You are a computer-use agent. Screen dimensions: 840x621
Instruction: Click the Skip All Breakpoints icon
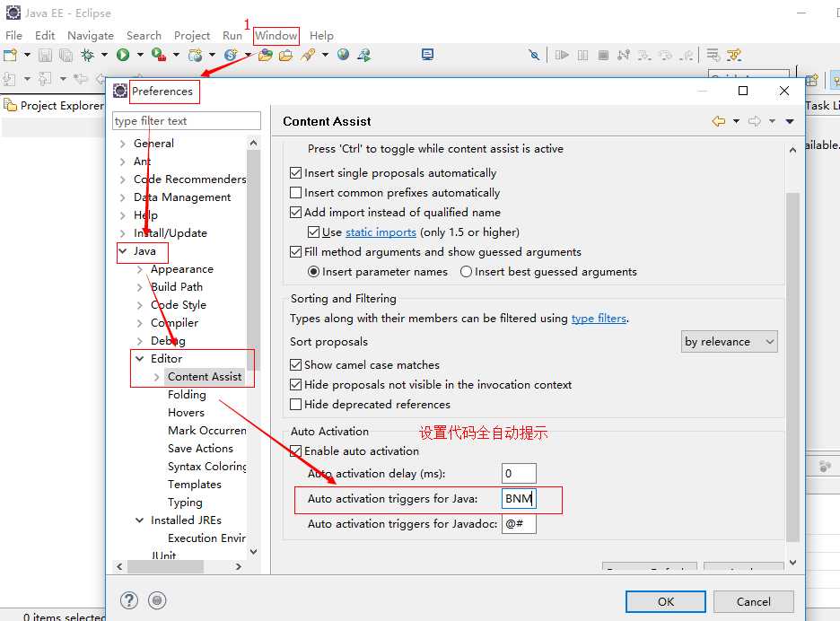(x=534, y=55)
